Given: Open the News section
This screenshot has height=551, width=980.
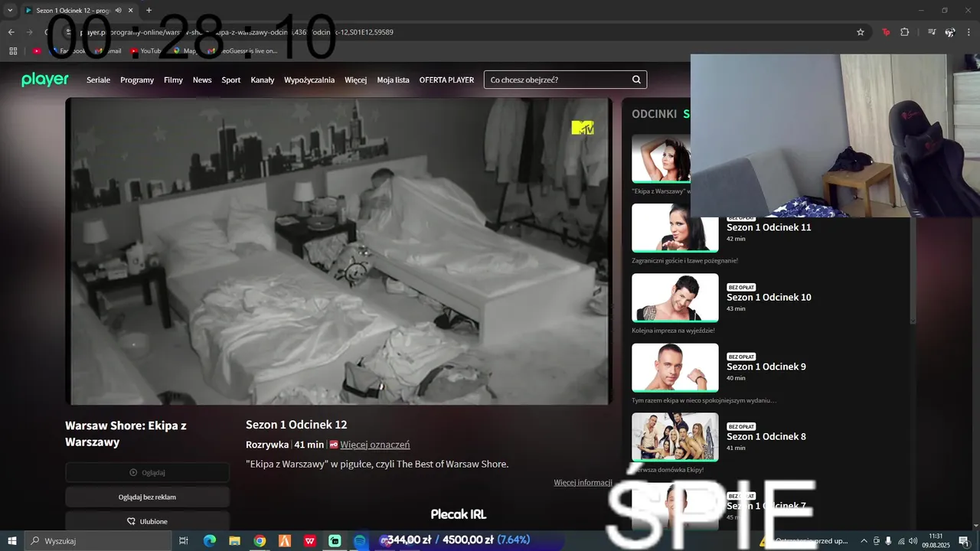Looking at the screenshot, I should (x=202, y=80).
